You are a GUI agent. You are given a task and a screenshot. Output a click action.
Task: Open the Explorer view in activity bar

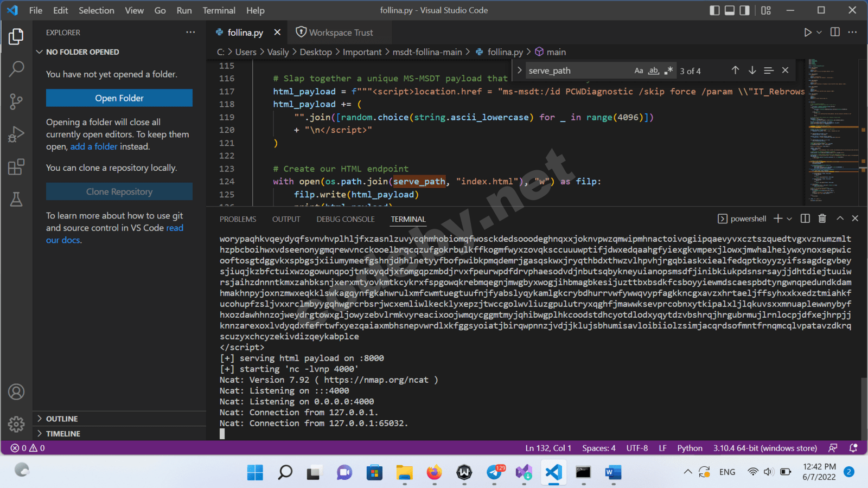(x=16, y=36)
